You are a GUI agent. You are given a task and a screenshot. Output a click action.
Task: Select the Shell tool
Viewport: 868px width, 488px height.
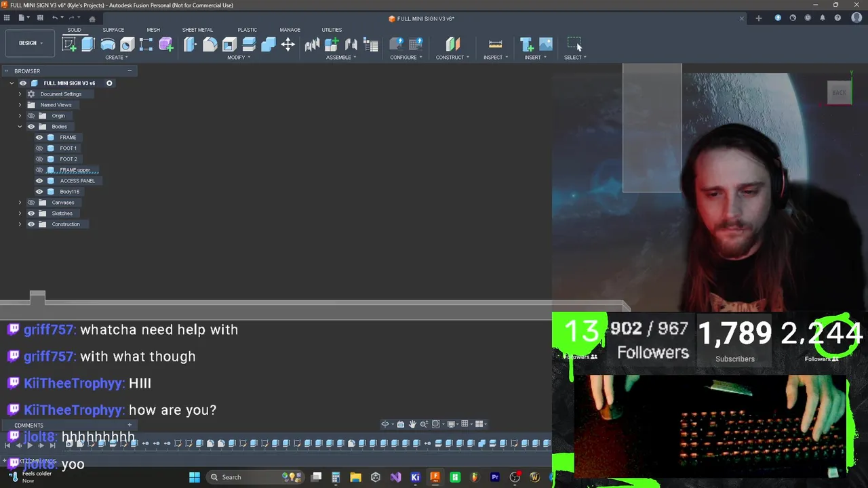pyautogui.click(x=229, y=45)
